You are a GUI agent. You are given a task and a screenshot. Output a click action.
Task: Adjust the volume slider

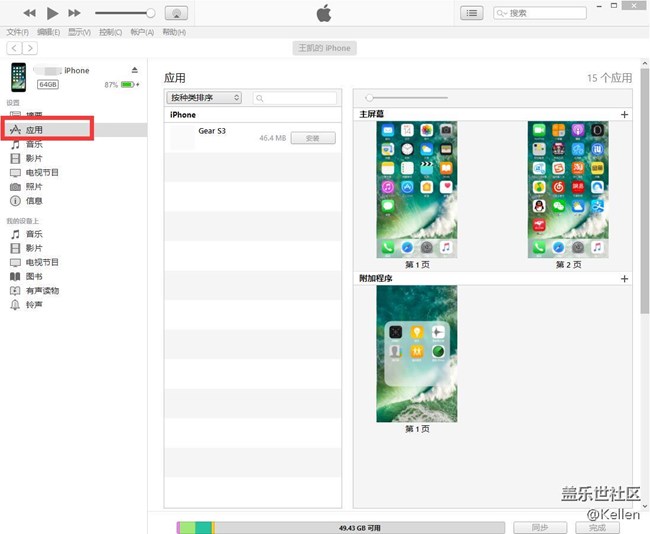[x=124, y=13]
